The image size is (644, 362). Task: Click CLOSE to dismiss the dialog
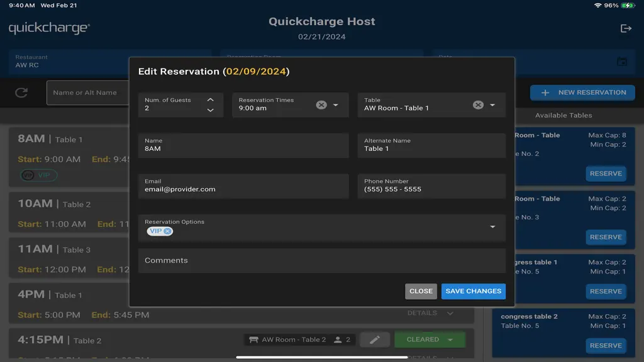tap(421, 291)
